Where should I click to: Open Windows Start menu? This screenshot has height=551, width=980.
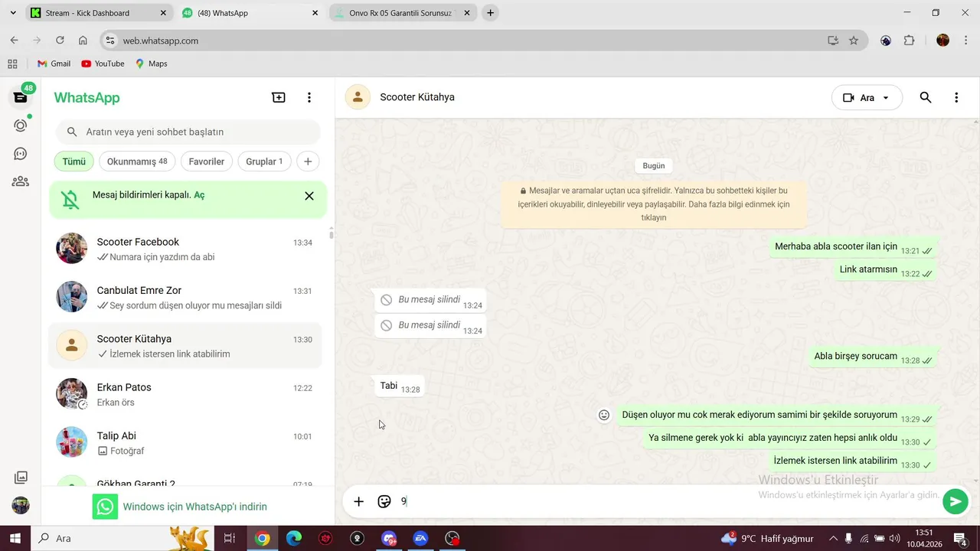click(x=15, y=539)
